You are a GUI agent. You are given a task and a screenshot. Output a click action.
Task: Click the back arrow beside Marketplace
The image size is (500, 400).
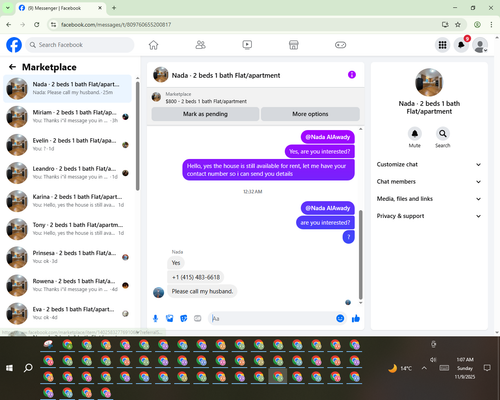click(12, 67)
